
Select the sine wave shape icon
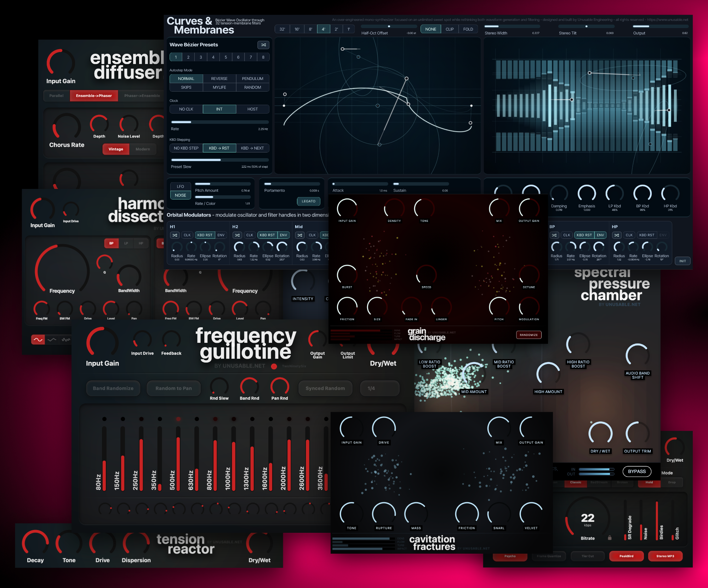38,340
